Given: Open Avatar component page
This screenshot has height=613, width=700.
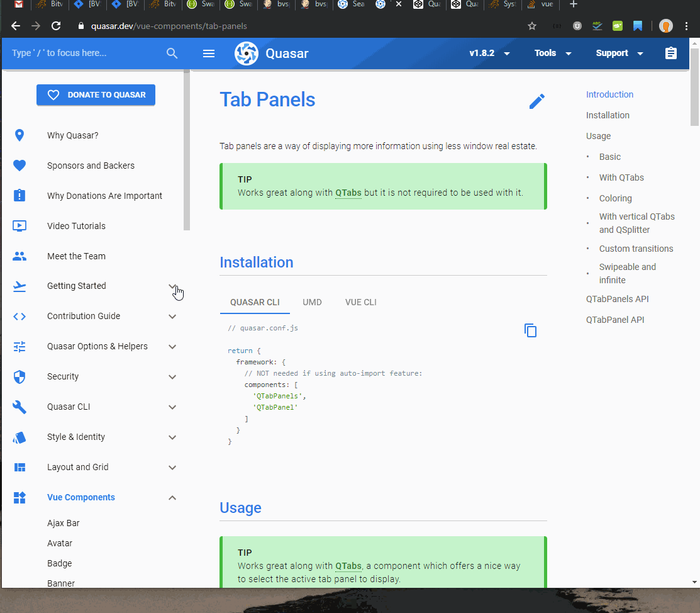Looking at the screenshot, I should 59,543.
